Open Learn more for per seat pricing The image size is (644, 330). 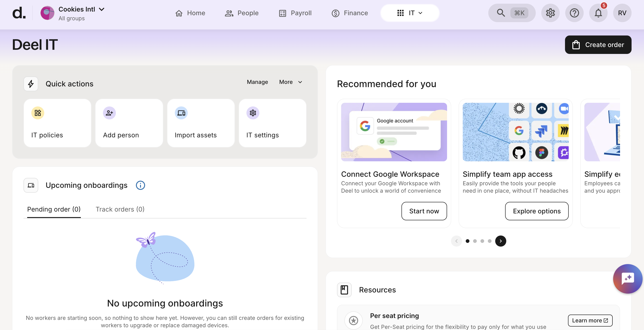tap(590, 321)
